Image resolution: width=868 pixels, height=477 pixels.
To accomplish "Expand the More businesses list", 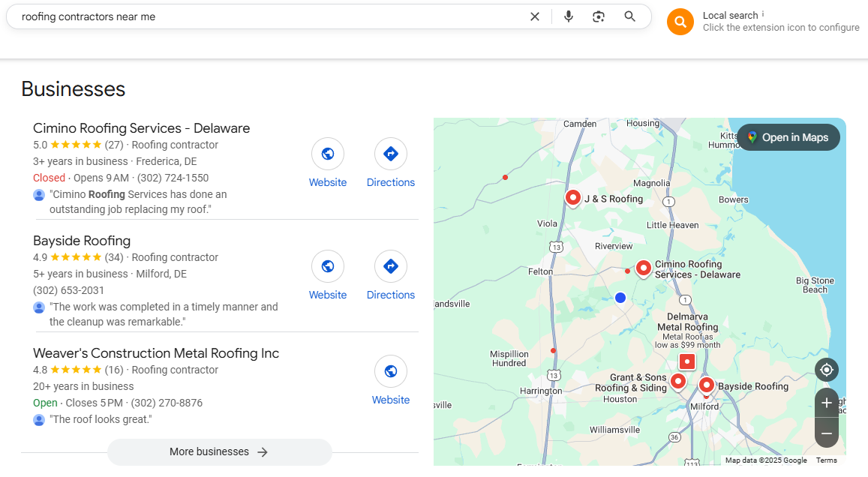I will (219, 452).
